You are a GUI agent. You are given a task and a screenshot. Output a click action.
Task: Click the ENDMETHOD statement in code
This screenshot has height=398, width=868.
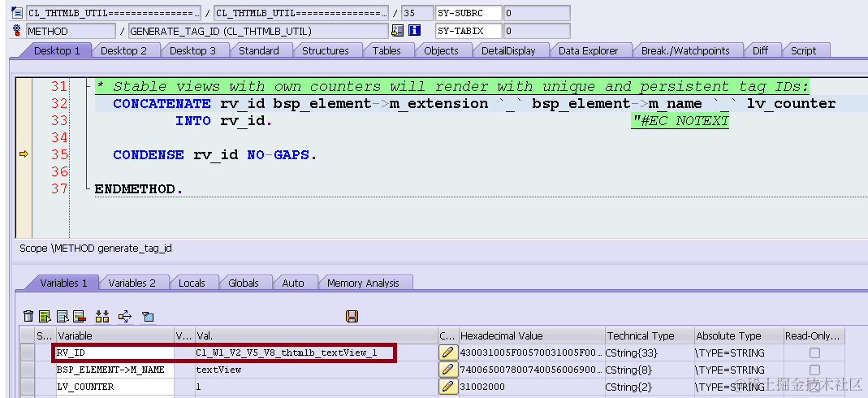[138, 188]
